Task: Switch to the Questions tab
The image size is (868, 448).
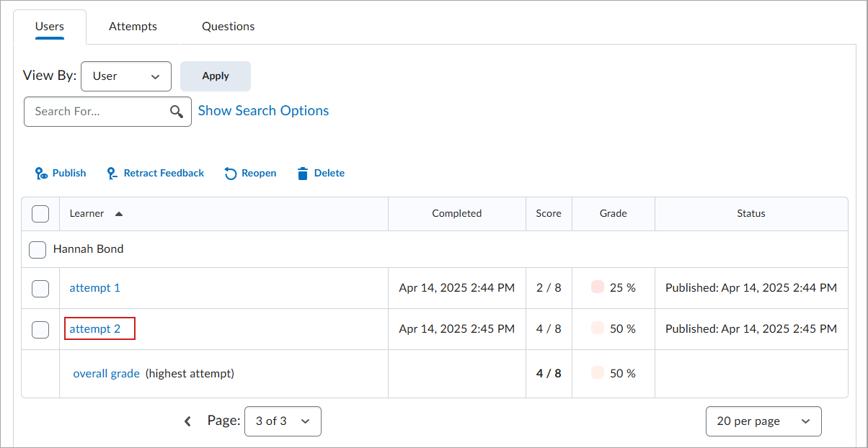Action: click(x=228, y=27)
